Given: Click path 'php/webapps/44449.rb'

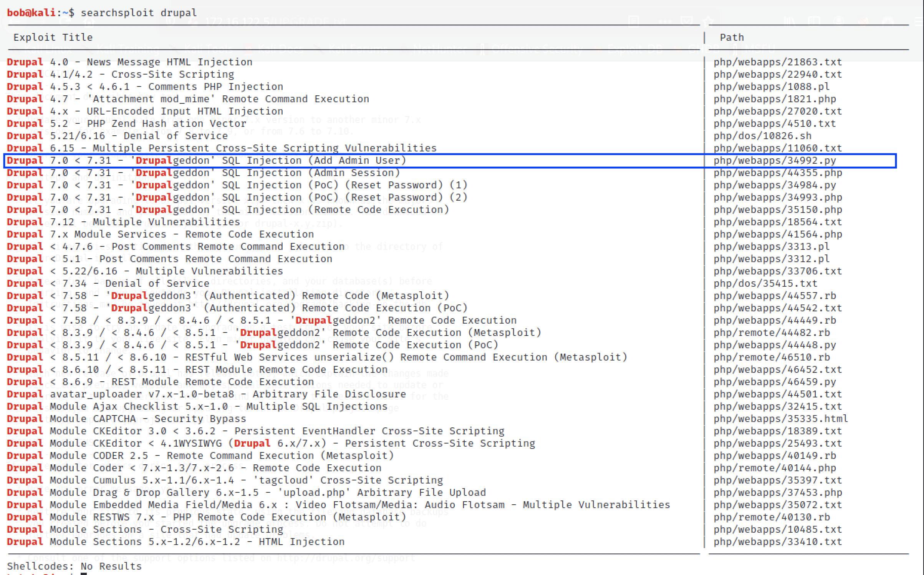Looking at the screenshot, I should point(775,320).
